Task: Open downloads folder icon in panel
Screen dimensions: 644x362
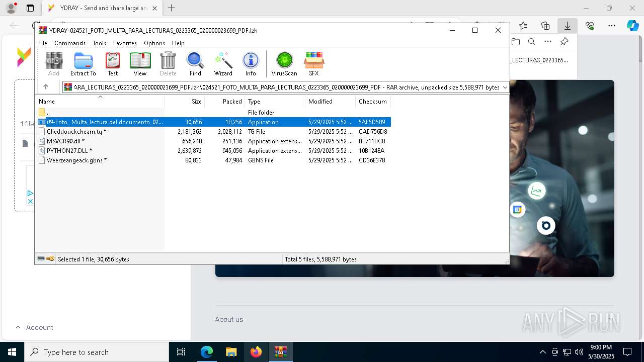Action: pos(516,42)
